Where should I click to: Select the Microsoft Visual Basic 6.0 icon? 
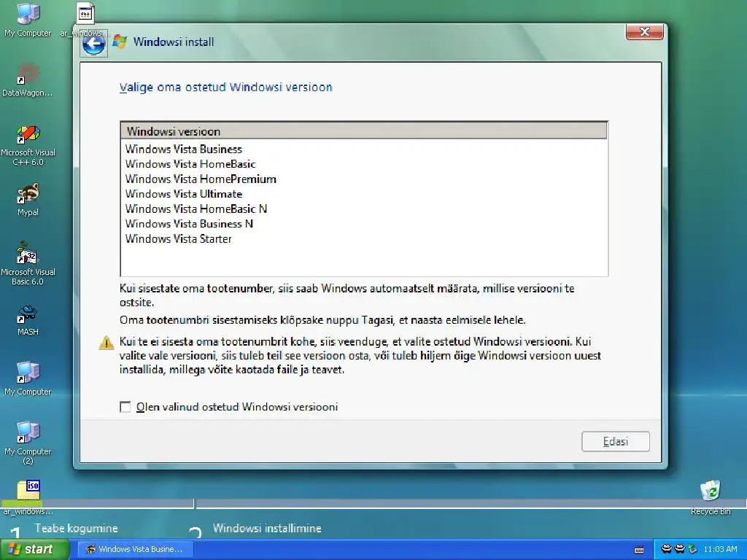(x=28, y=263)
